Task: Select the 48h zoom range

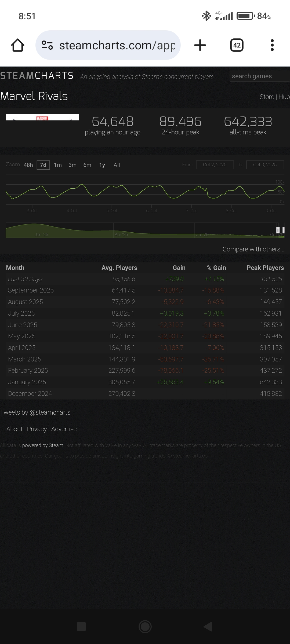Action: (x=28, y=165)
